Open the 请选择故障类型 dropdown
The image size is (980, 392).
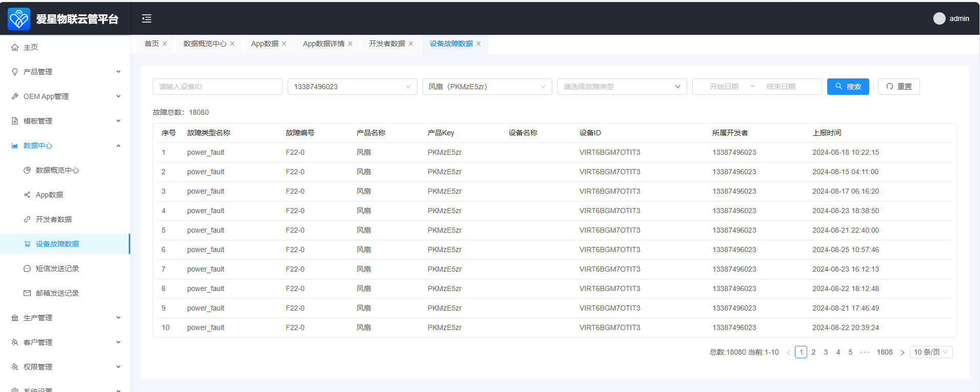point(622,87)
